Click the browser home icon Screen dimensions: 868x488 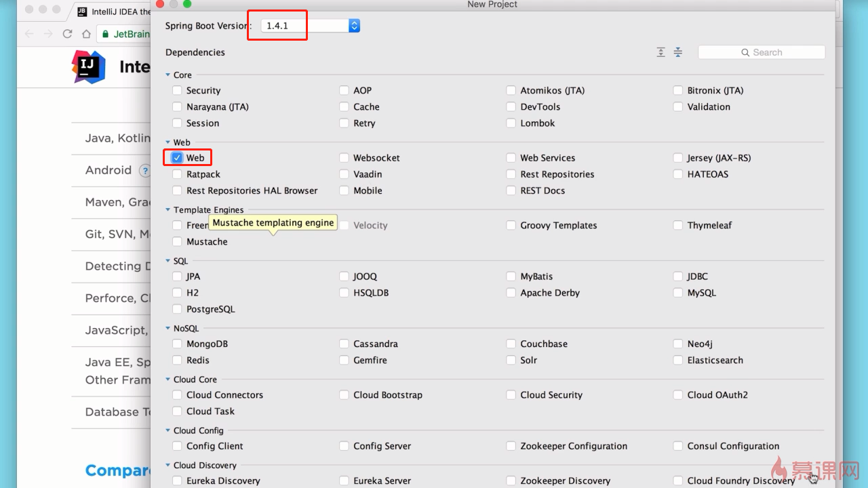(86, 34)
